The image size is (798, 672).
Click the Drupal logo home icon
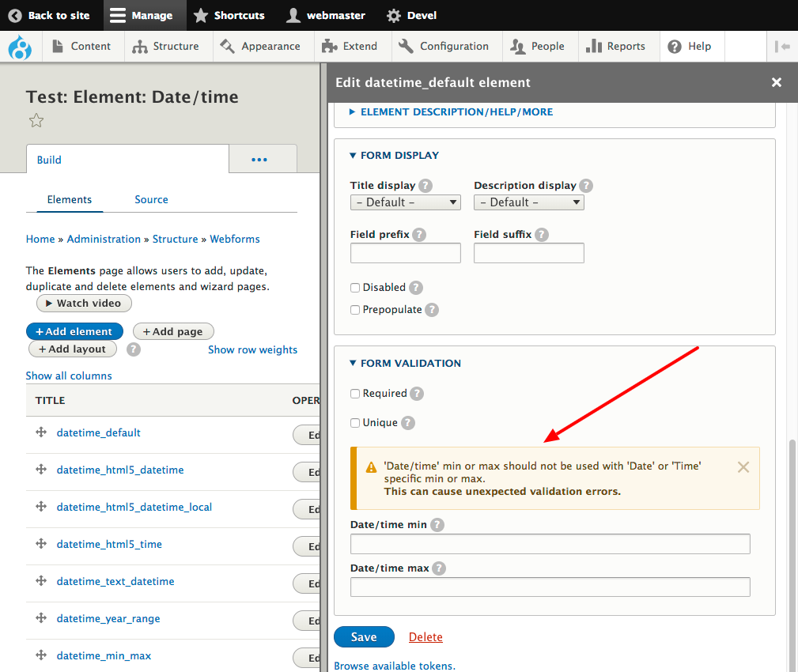[19, 47]
